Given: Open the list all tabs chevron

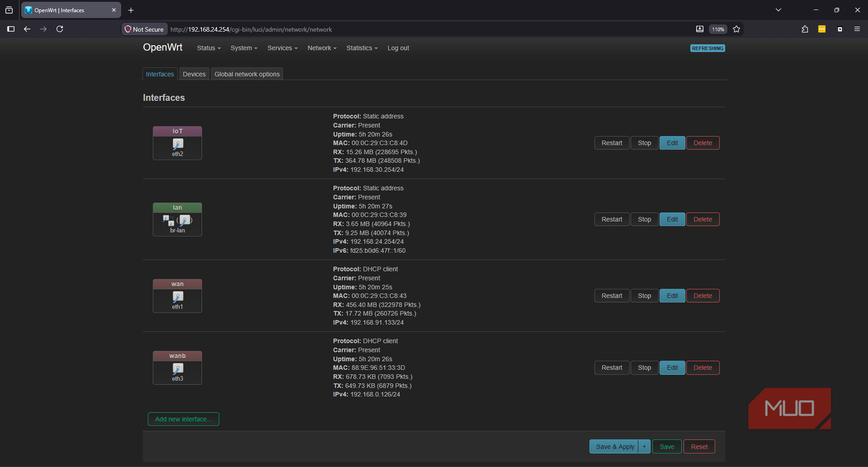Looking at the screenshot, I should click(779, 10).
